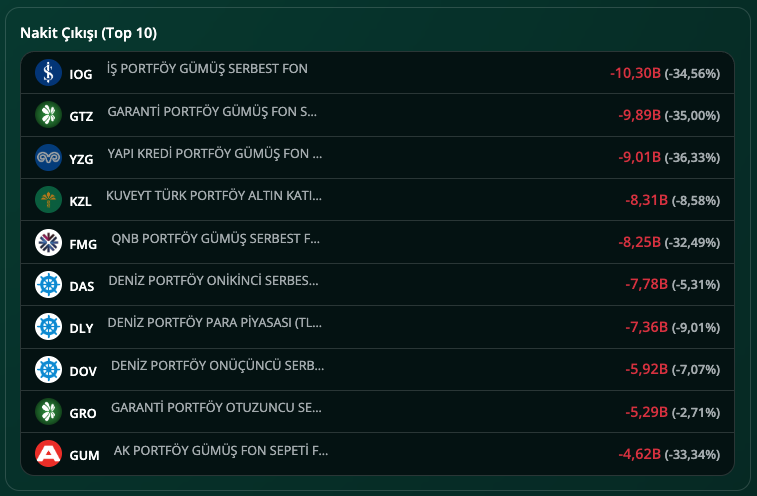757x496 pixels.
Task: Select the DOV fund code
Action: click(x=83, y=371)
